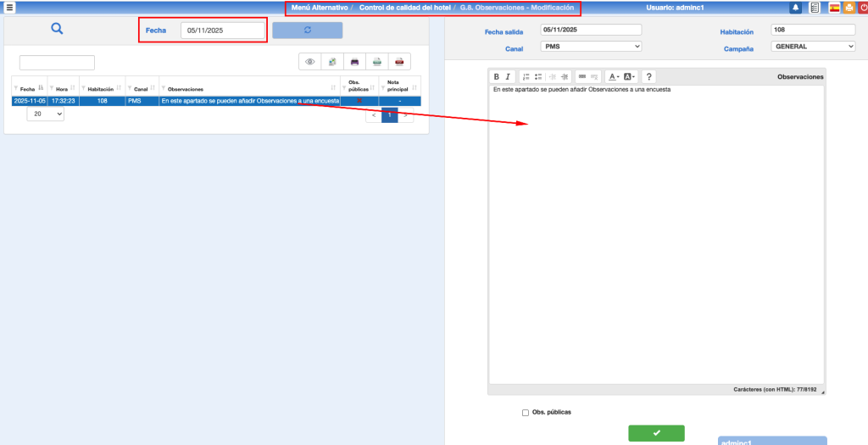Click the notifications bell icon

tap(795, 8)
